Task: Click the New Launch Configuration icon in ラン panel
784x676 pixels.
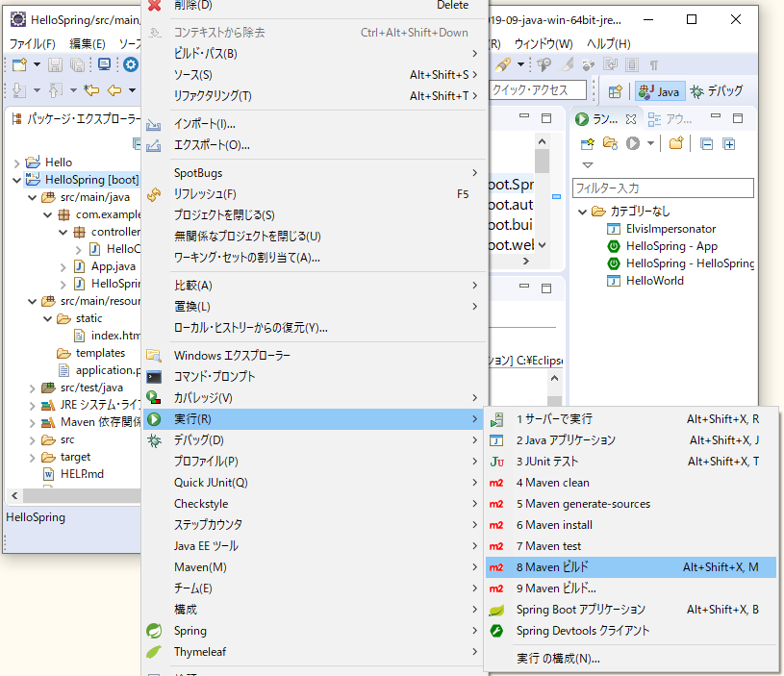Action: (x=588, y=144)
